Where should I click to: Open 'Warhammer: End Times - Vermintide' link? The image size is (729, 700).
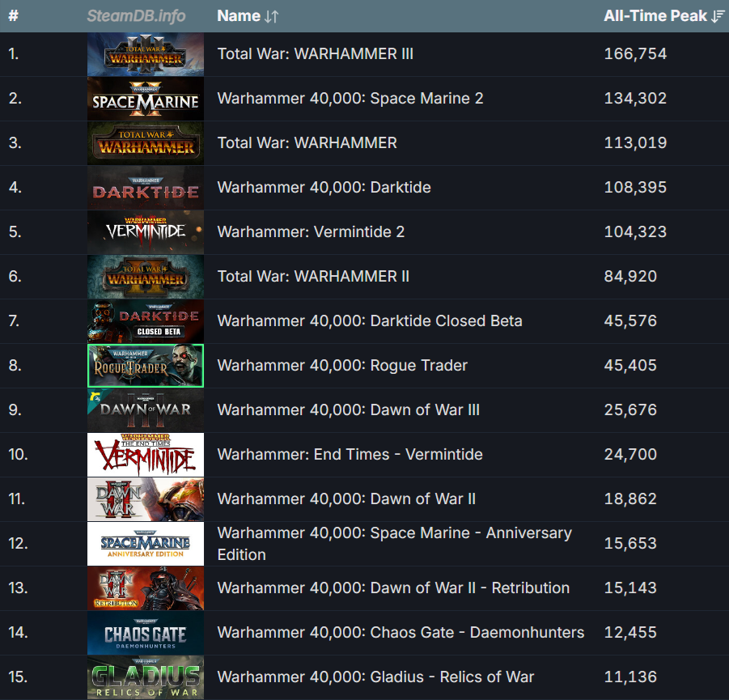pos(350,455)
